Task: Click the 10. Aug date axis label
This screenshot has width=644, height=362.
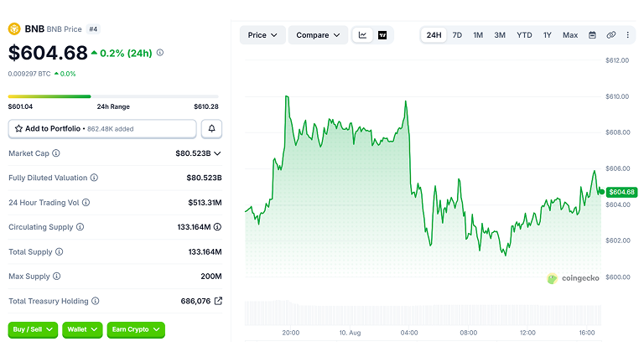Action: (x=350, y=333)
